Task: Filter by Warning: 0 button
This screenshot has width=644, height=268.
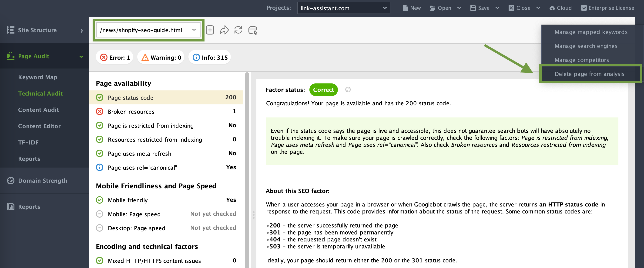Action: [x=161, y=57]
